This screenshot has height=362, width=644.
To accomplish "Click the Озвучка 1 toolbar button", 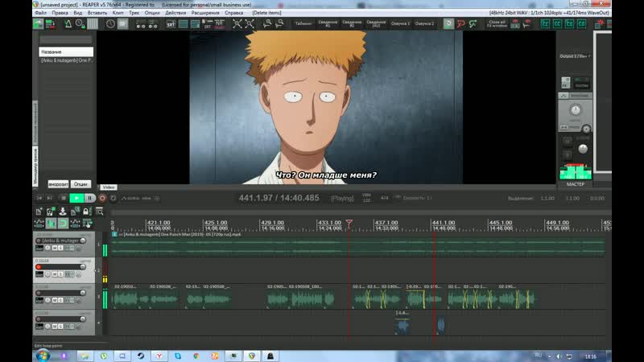I will pyautogui.click(x=400, y=24).
